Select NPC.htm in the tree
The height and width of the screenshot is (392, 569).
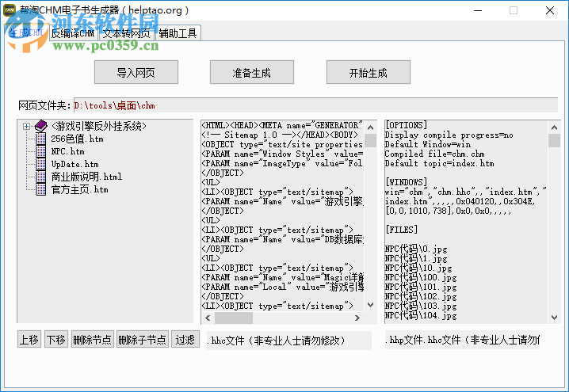click(x=67, y=151)
